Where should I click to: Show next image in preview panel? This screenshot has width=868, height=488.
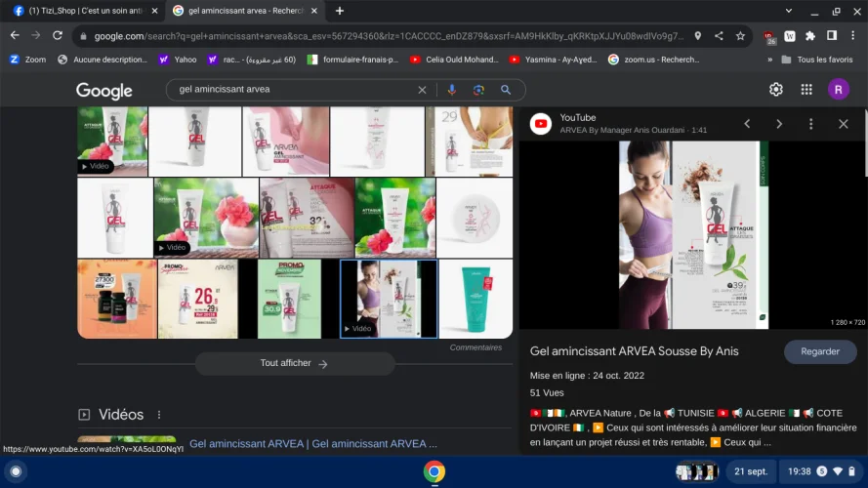pos(779,124)
